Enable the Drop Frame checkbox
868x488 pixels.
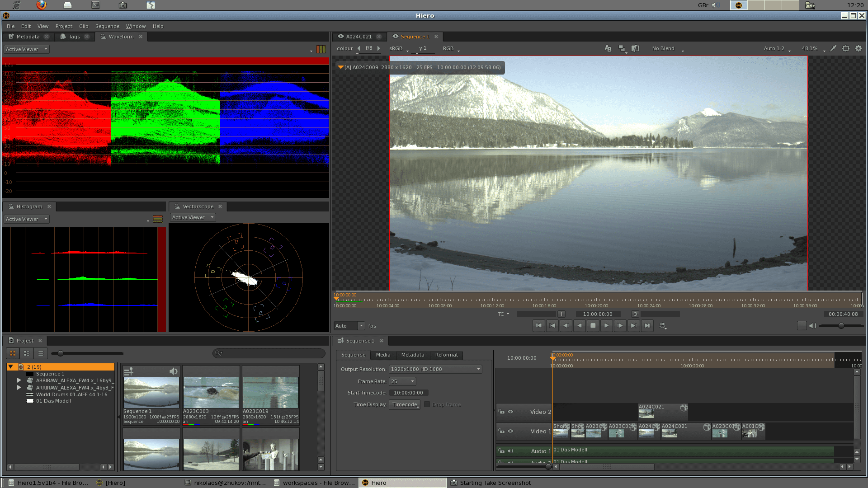427,404
